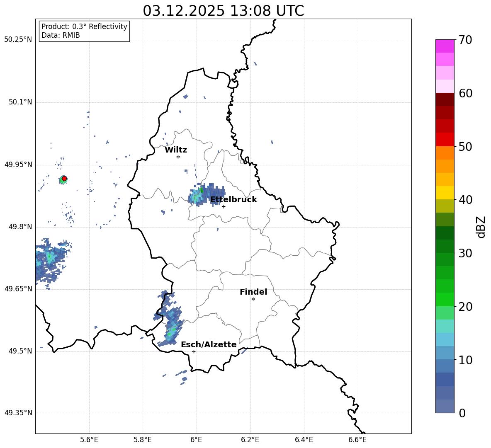Image resolution: width=491 pixels, height=448 pixels.
Task: Click the Wiltz station cross marker
Action: (178, 157)
